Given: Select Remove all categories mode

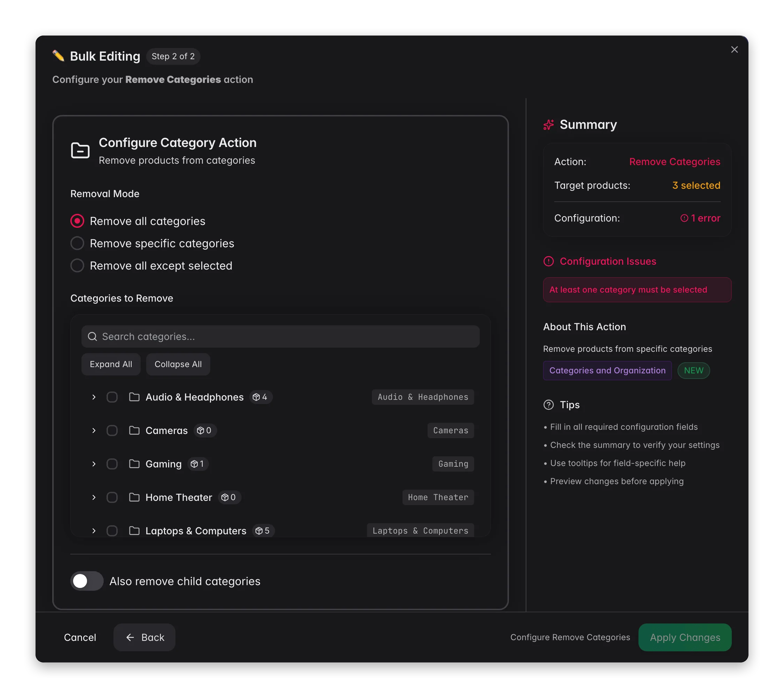Looking at the screenshot, I should tap(77, 221).
